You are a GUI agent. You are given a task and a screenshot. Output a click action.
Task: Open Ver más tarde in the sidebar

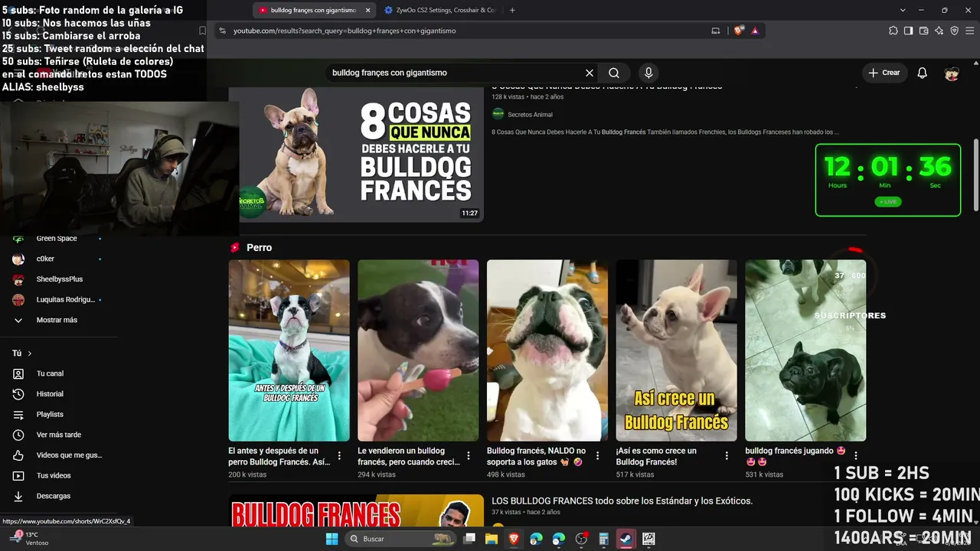[x=58, y=435]
